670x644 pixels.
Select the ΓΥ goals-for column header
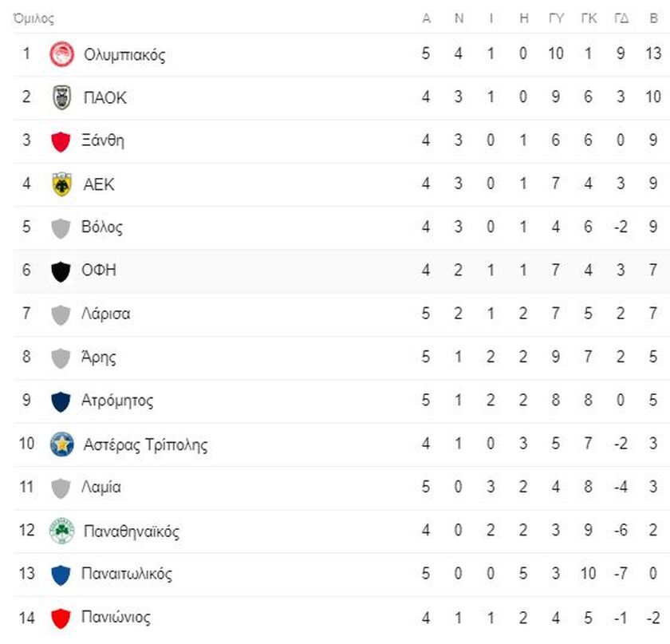(x=557, y=18)
